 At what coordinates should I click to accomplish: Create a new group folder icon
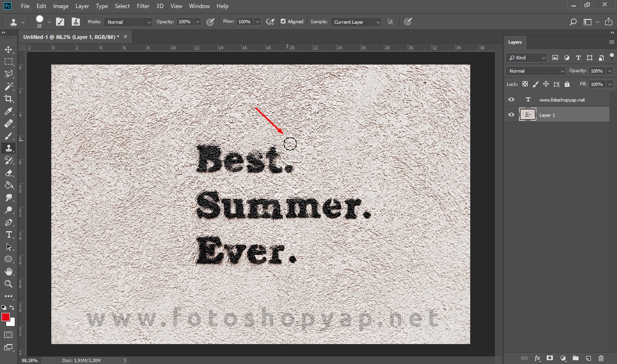pos(575,358)
